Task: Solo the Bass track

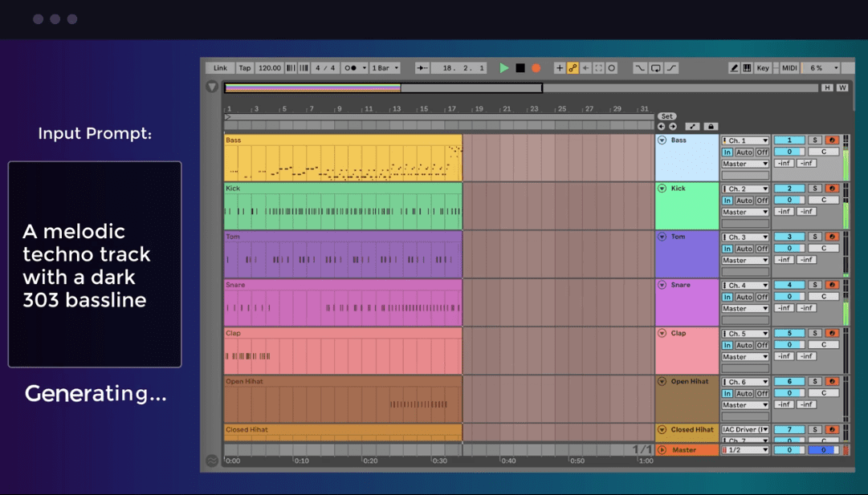Action: [x=815, y=140]
